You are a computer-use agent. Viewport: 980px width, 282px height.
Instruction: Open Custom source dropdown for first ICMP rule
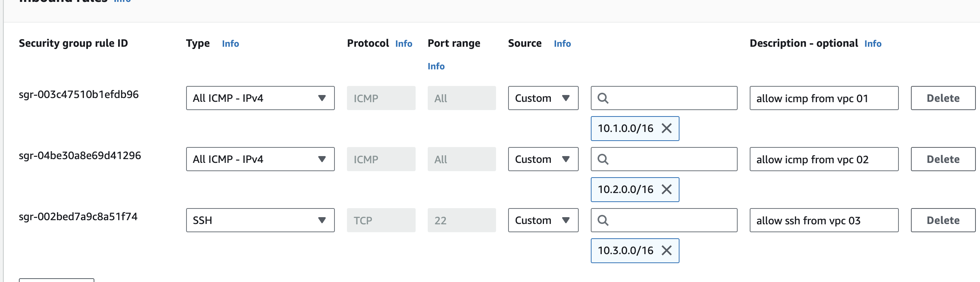click(543, 98)
